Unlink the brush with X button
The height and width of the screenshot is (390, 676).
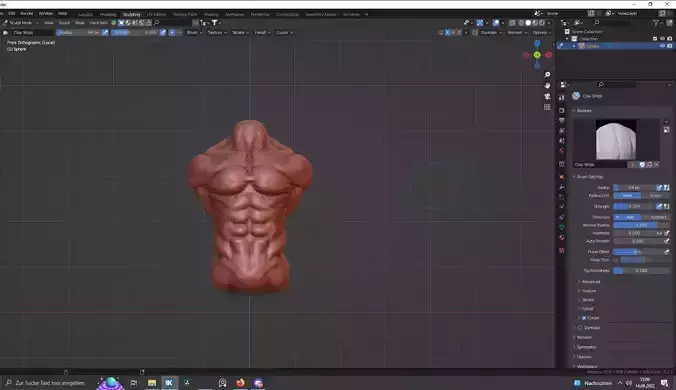(657, 165)
